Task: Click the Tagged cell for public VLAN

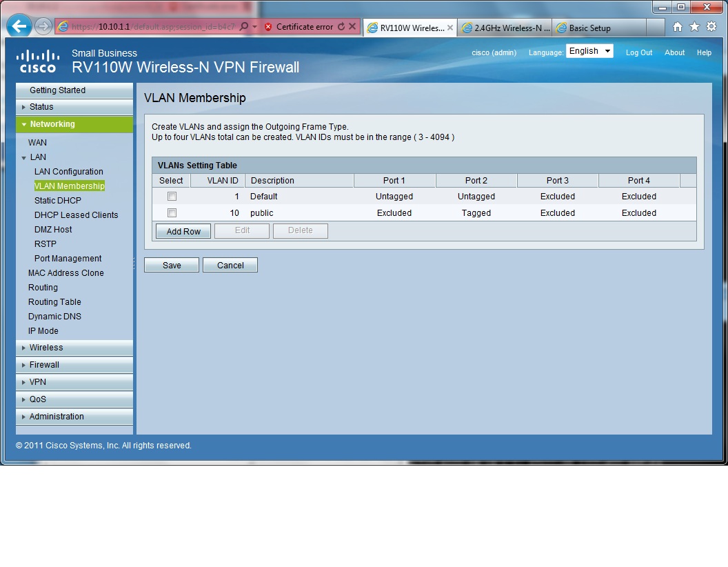Action: tap(476, 212)
